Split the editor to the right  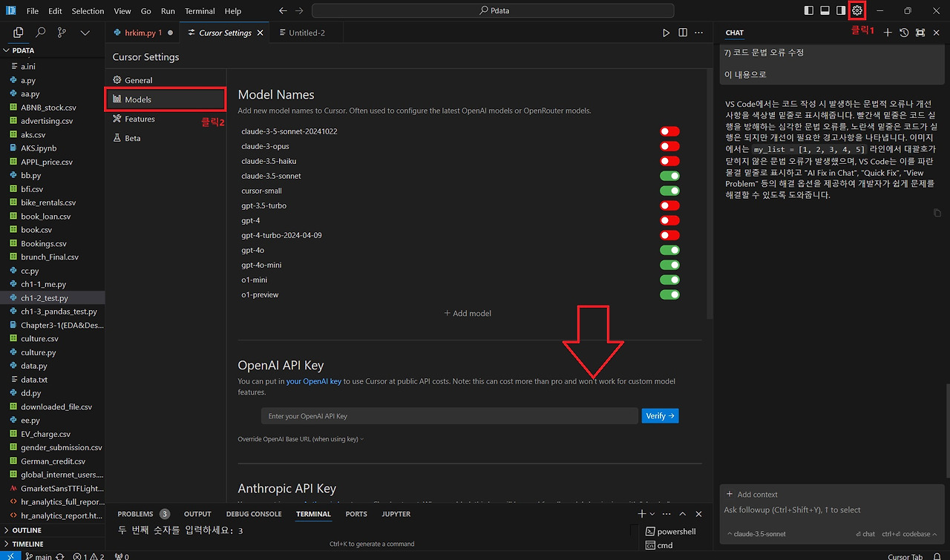[x=683, y=33]
